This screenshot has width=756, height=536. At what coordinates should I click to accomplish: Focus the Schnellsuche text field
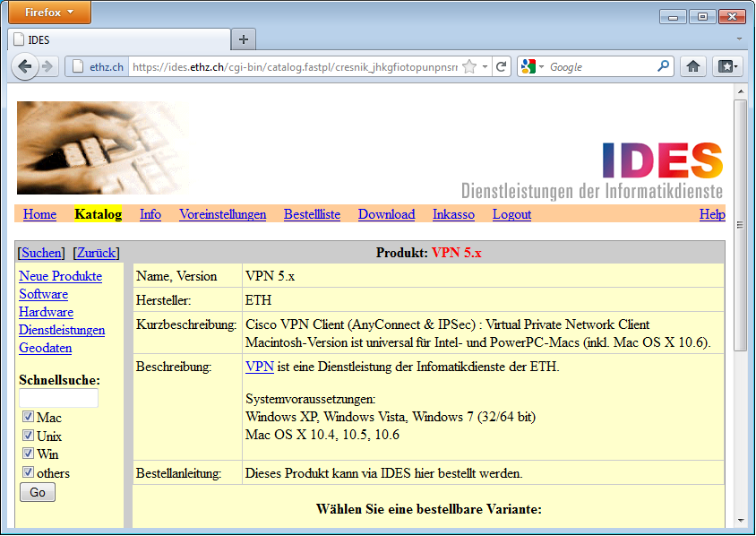58,398
